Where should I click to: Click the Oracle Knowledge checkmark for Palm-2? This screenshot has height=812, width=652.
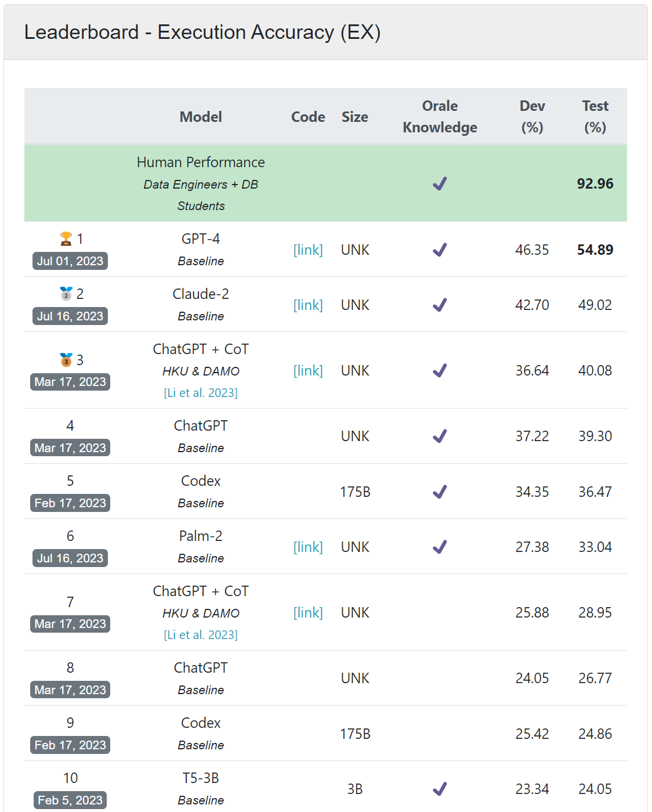[x=440, y=546]
